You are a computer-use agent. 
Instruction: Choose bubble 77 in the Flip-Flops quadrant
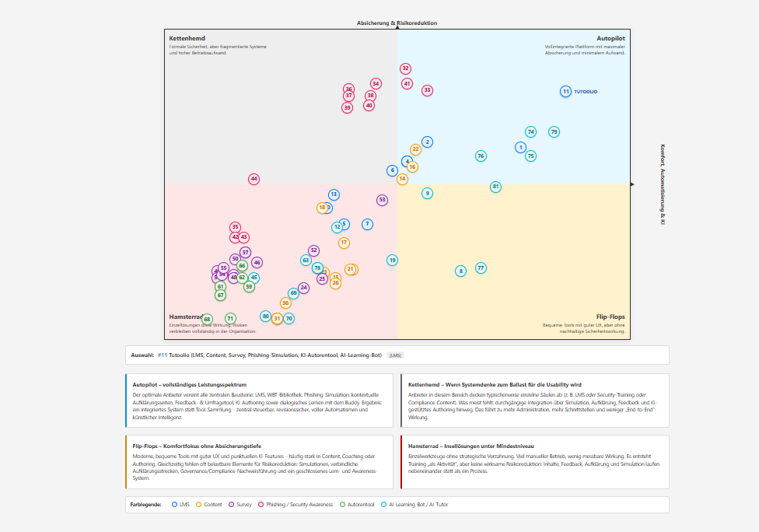click(481, 268)
